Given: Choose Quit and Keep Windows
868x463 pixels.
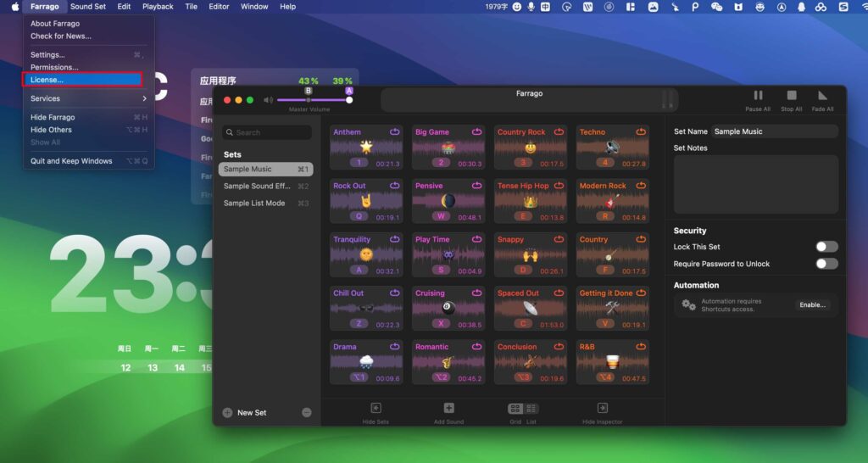Looking at the screenshot, I should tap(88, 161).
